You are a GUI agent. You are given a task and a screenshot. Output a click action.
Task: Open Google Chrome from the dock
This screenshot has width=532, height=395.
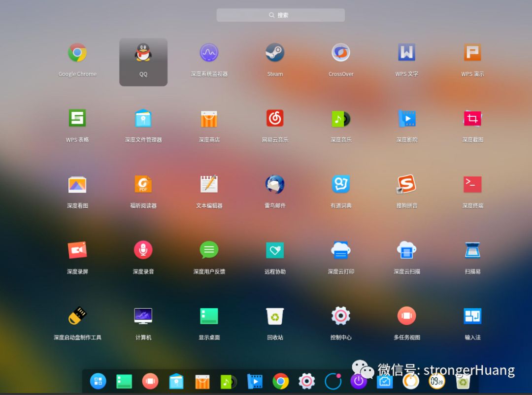point(281,381)
